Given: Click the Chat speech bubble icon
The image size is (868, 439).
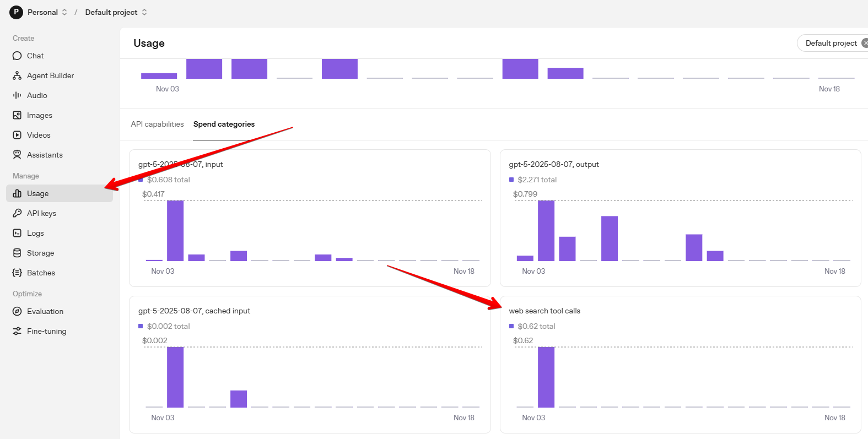Looking at the screenshot, I should click(x=17, y=56).
